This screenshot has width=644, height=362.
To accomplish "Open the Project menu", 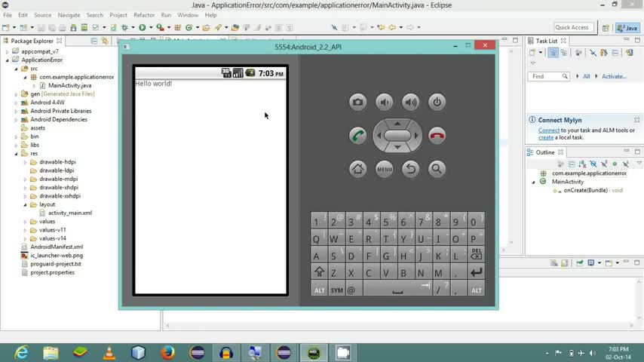I will [118, 15].
